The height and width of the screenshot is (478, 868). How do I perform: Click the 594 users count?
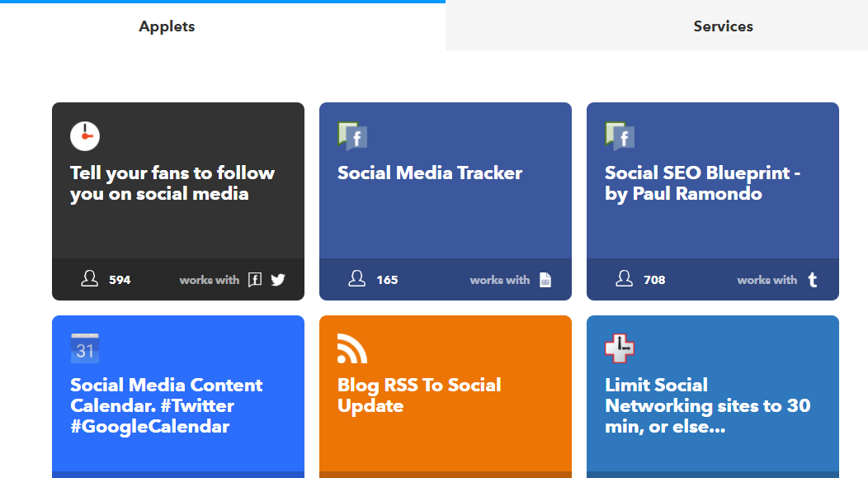click(120, 280)
